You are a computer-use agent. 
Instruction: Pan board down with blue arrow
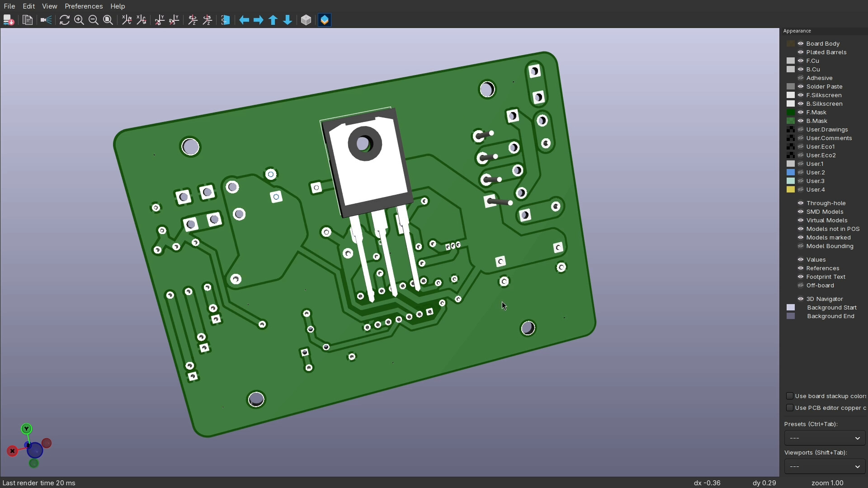pyautogui.click(x=288, y=20)
